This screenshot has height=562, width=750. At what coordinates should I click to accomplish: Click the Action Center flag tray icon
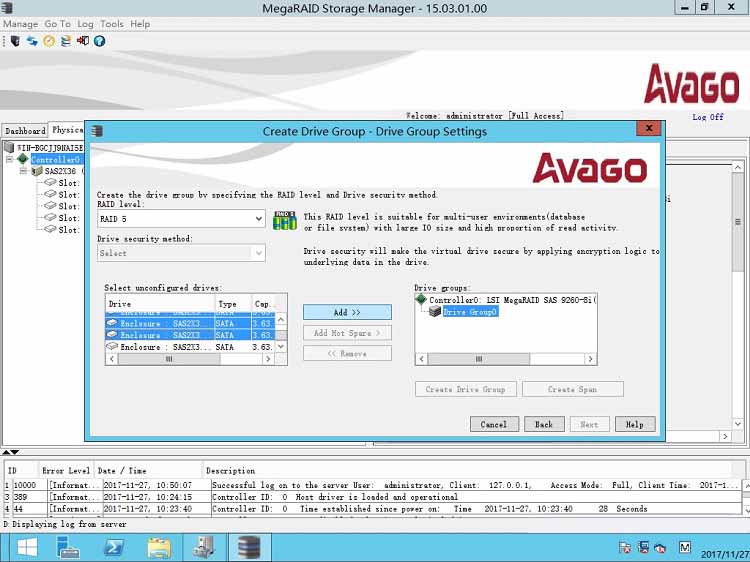pyautogui.click(x=625, y=548)
